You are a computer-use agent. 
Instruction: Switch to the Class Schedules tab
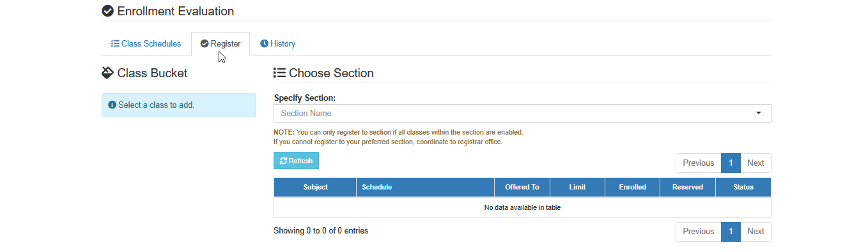146,44
